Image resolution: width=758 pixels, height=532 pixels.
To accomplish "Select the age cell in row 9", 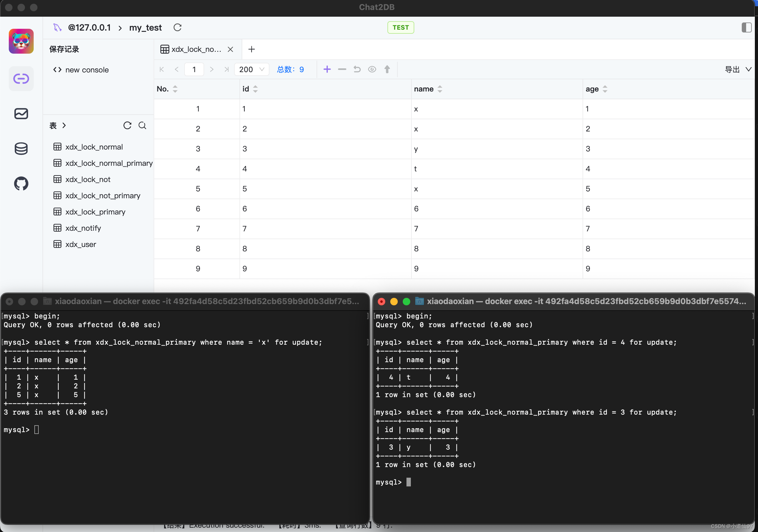I will 668,269.
